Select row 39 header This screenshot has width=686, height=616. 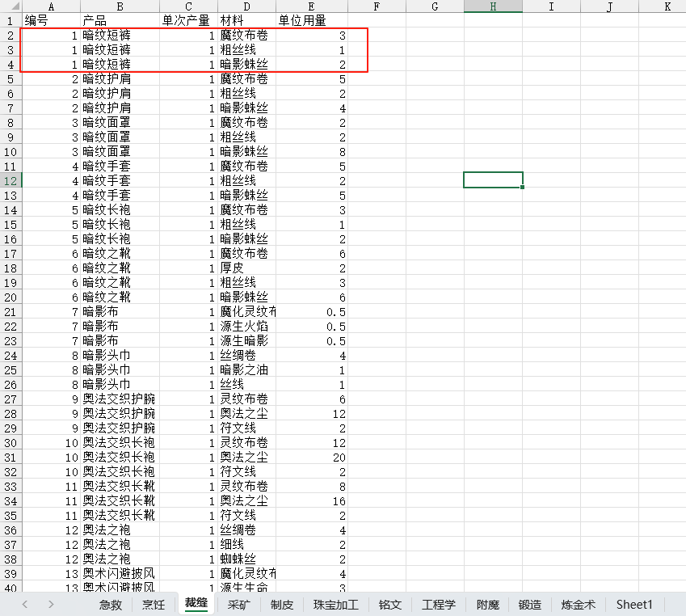coord(11,574)
